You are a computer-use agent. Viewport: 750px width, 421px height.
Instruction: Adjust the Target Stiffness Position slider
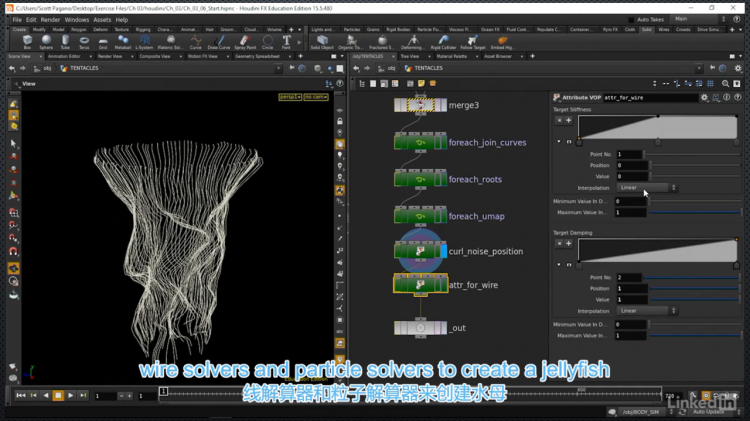pos(695,166)
